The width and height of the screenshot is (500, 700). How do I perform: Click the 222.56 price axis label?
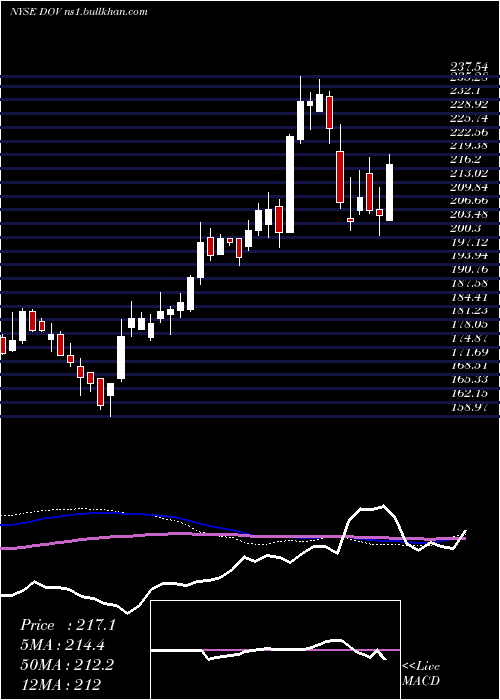coord(468,132)
